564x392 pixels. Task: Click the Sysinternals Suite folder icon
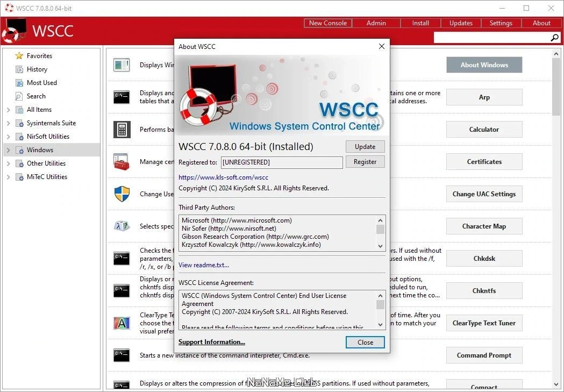pos(19,123)
